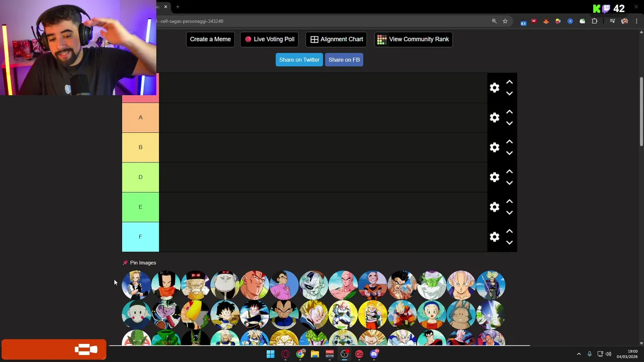Open settings gear for tier F
Image resolution: width=644 pixels, height=362 pixels.
[x=495, y=237]
